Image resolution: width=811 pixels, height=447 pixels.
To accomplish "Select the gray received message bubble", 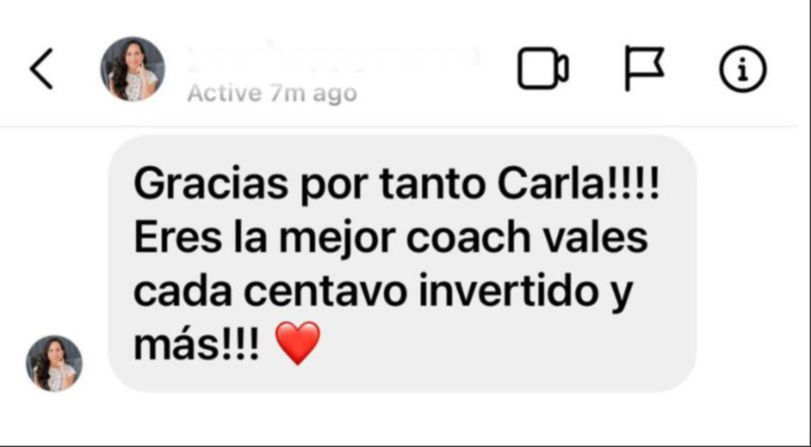I will click(402, 263).
